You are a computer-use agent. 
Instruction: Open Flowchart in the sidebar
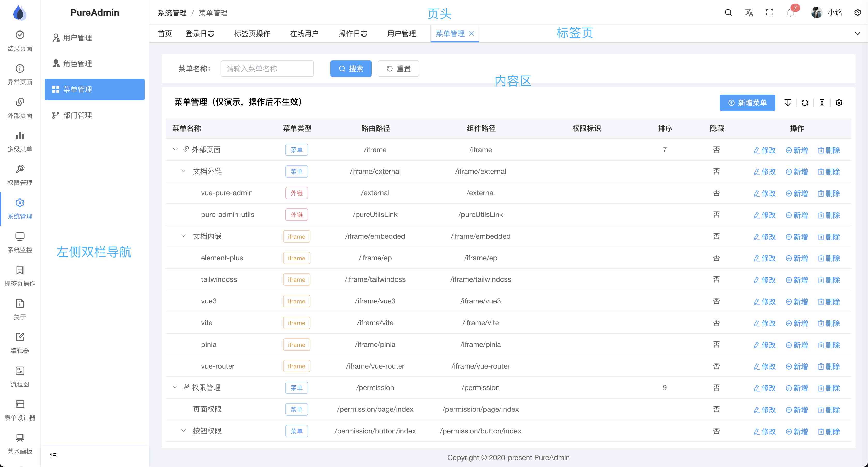coord(20,376)
